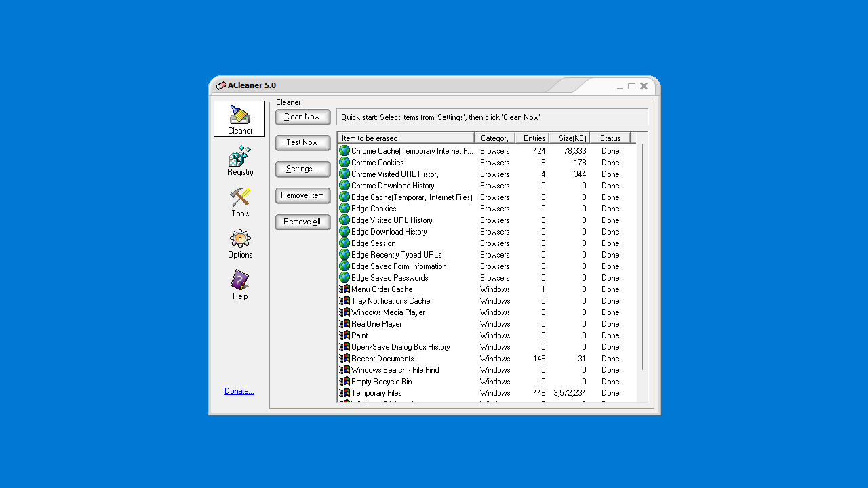Viewport: 868px width, 488px height.
Task: Click globe icon beside Edge Saved Passwords
Action: (344, 278)
